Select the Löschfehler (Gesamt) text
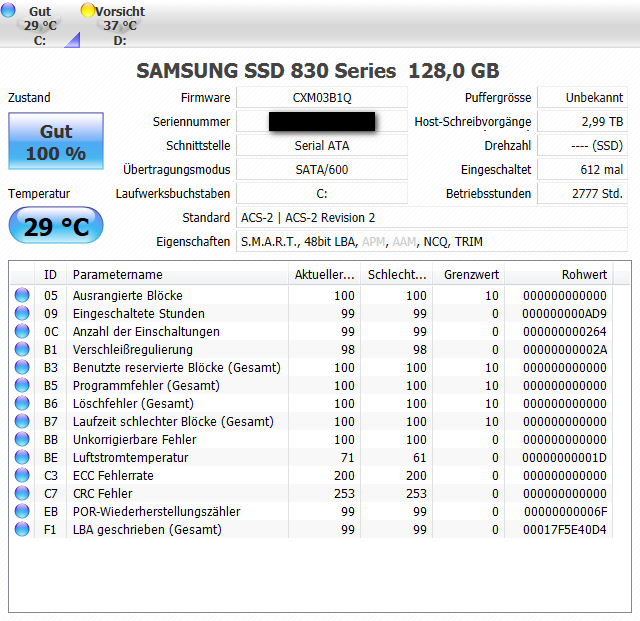The width and height of the screenshot is (640, 621). click(133, 403)
